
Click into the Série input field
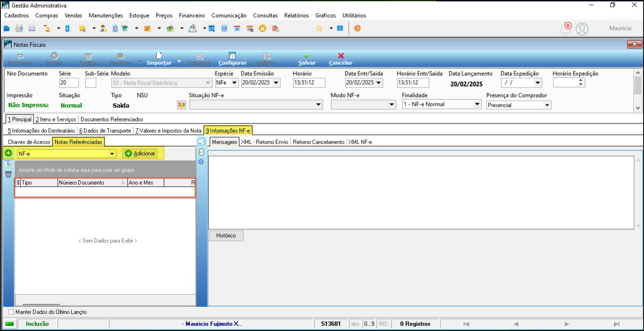69,83
